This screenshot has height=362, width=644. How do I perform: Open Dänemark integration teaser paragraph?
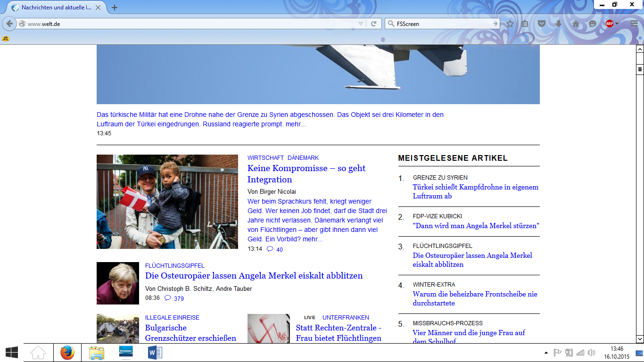click(317, 220)
